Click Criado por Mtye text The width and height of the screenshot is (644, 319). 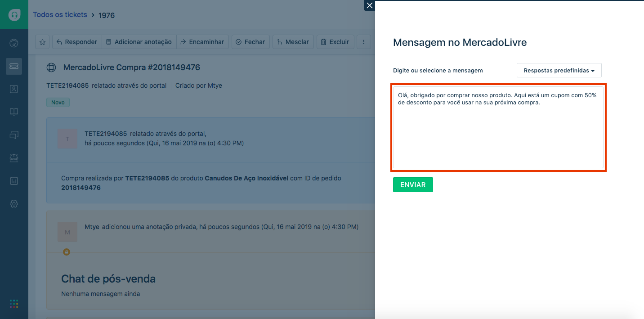[199, 85]
